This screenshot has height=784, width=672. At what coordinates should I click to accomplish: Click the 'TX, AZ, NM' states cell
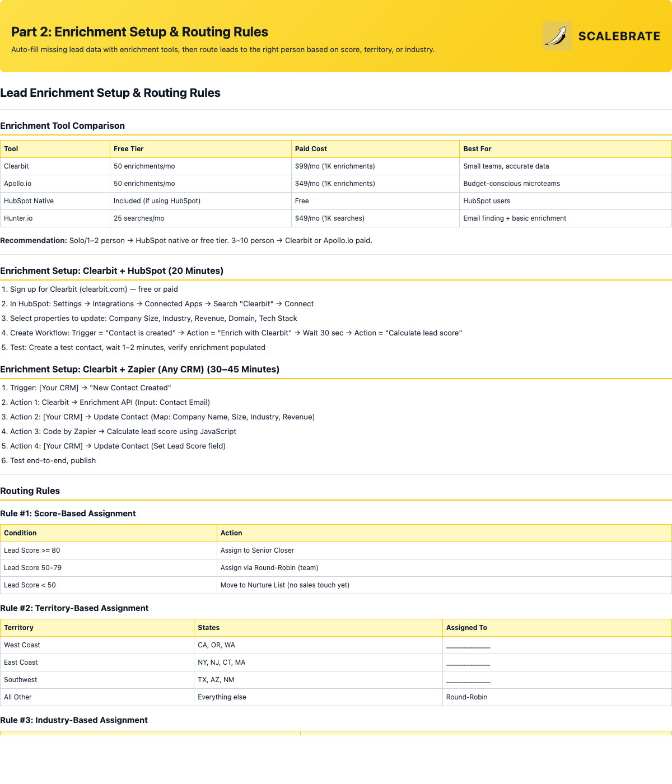319,680
